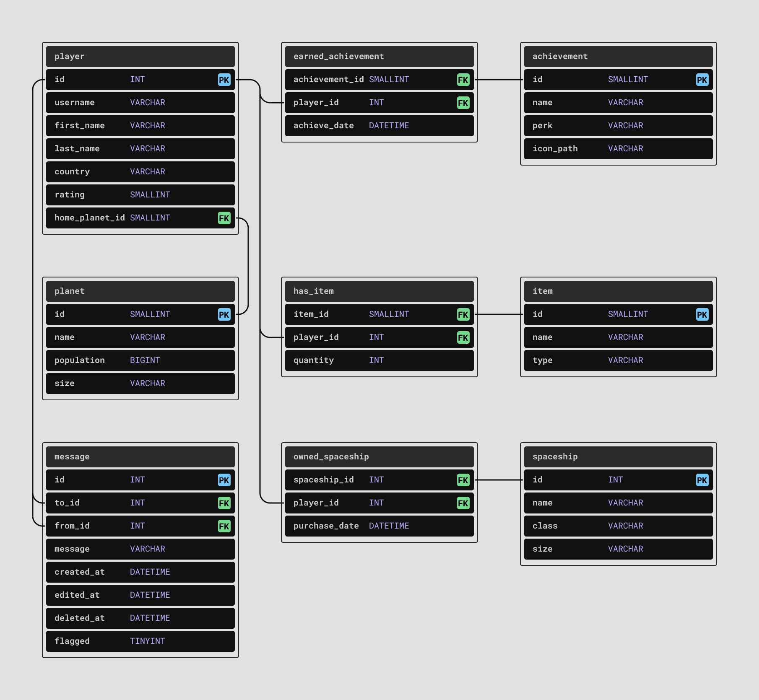Select the earned_achievement table header
Image resolution: width=759 pixels, height=700 pixels.
[x=379, y=57]
